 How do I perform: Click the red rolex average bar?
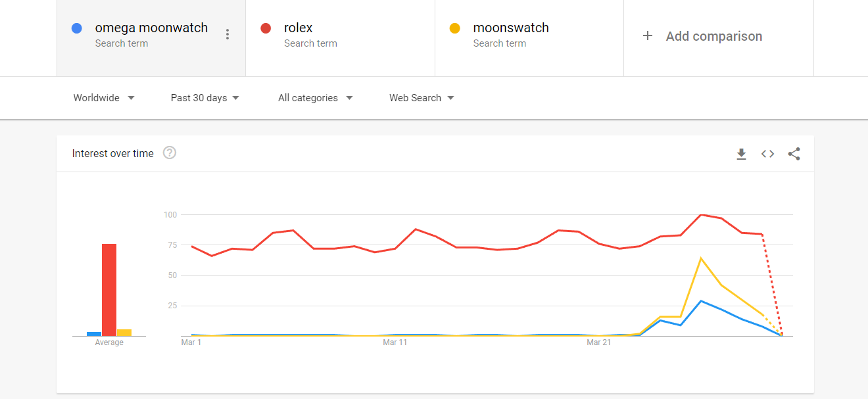pos(109,289)
